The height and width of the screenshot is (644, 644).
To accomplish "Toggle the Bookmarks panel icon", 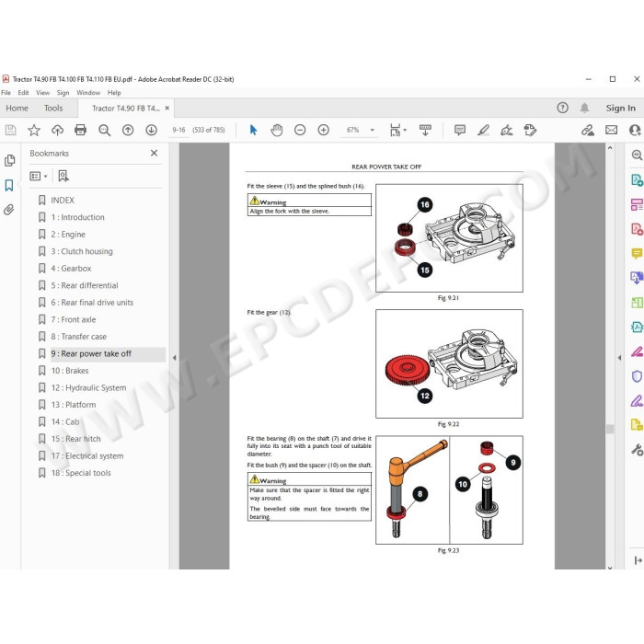I will (x=9, y=185).
